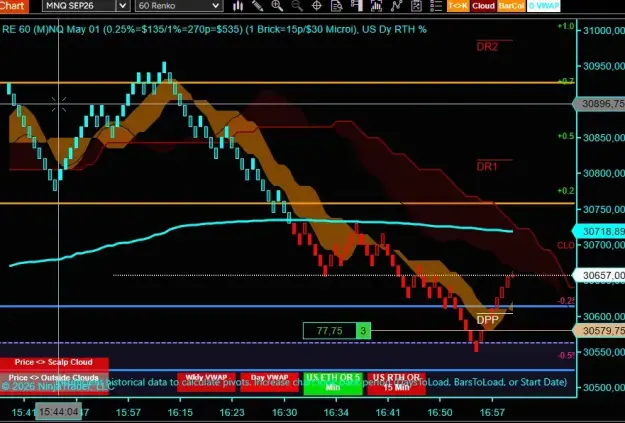This screenshot has height=423, width=625.
Task: Select the orange Chart tab
Action: click(13, 6)
